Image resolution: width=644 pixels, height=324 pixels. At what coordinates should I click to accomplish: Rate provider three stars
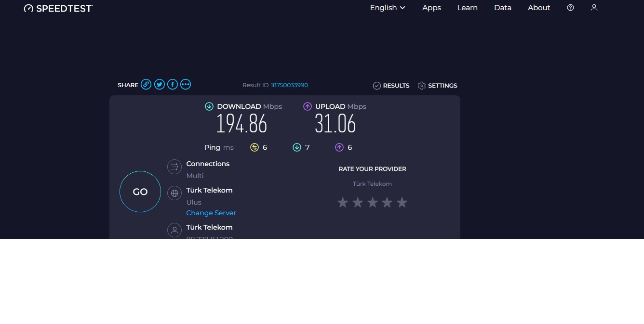[x=373, y=202]
